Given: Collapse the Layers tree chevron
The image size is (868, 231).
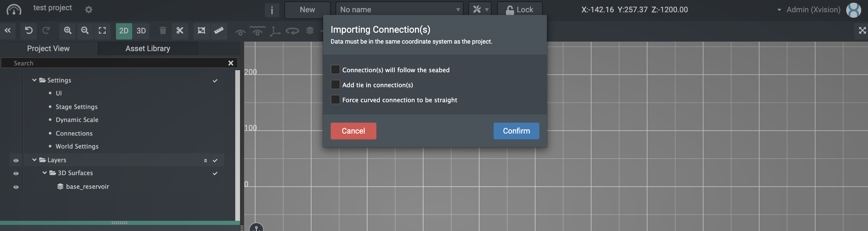Looking at the screenshot, I should pos(34,160).
